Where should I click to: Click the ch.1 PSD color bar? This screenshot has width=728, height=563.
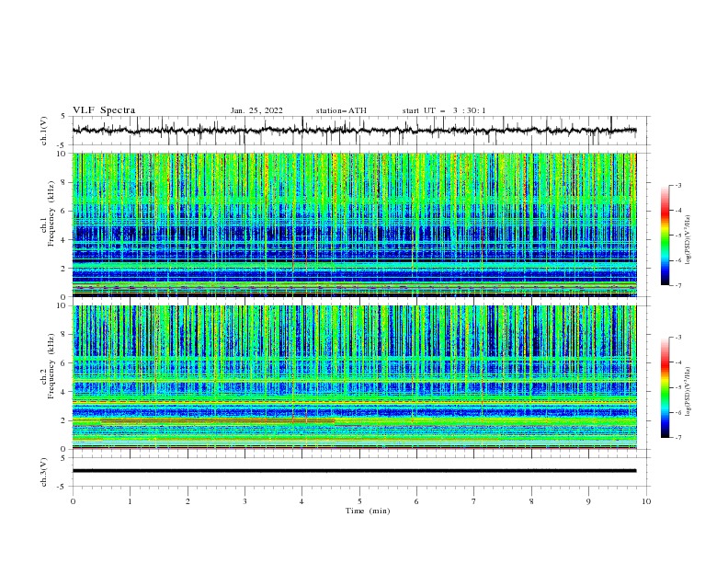(665, 236)
